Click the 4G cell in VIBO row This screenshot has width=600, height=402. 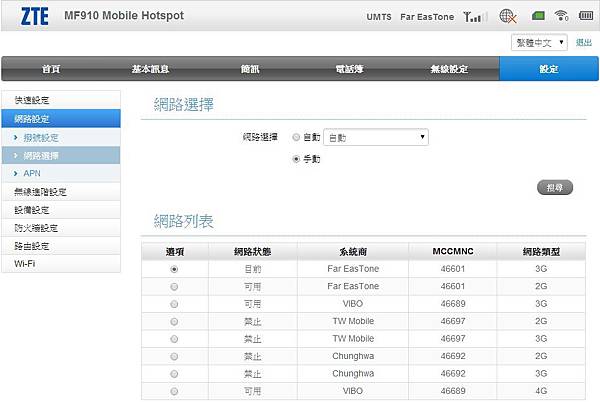541,391
